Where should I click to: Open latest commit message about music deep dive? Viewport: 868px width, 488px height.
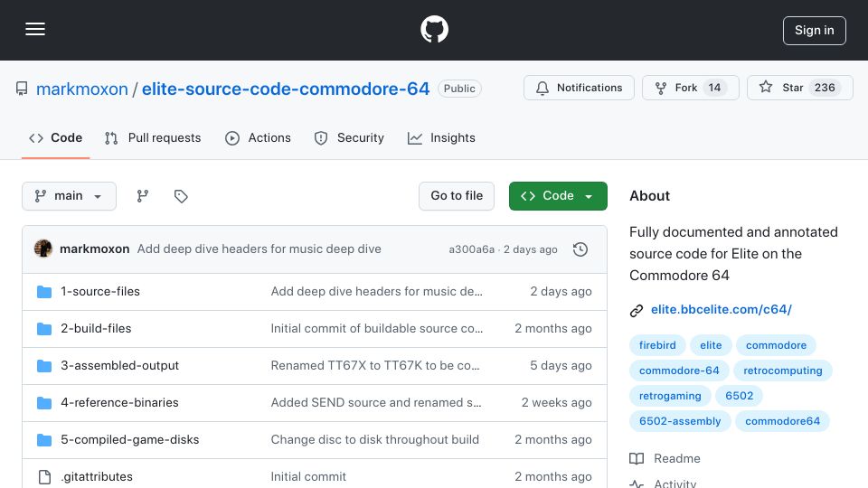pos(259,249)
